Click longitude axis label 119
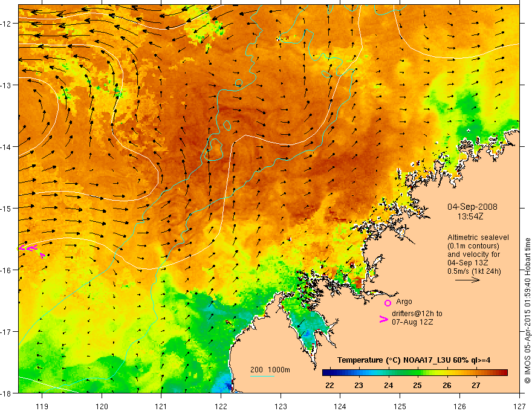The width and height of the screenshot is (532, 411). tap(42, 406)
